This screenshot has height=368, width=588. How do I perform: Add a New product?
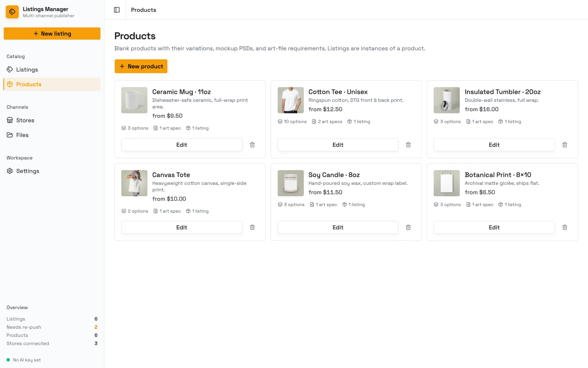pos(141,66)
